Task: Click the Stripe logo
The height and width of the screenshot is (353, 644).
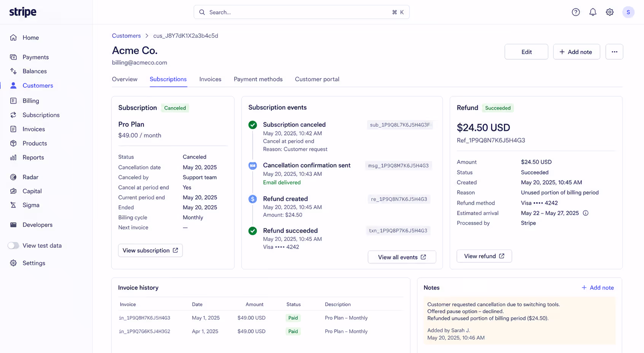Action: point(23,12)
